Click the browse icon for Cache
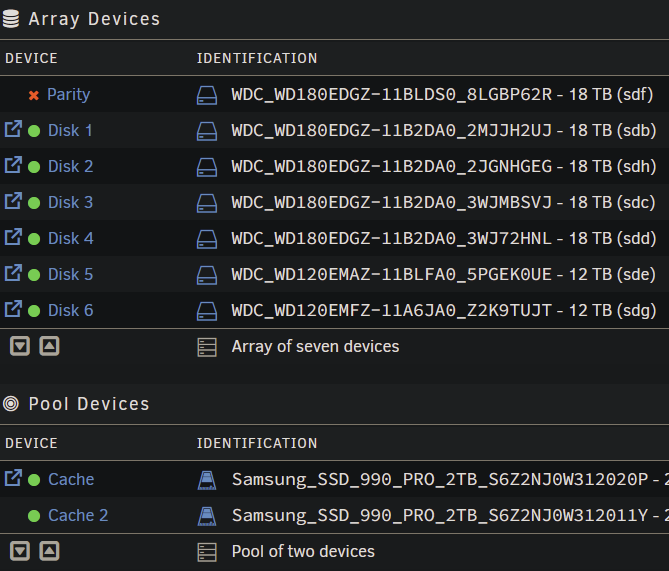The height and width of the screenshot is (571, 669). click(x=13, y=478)
